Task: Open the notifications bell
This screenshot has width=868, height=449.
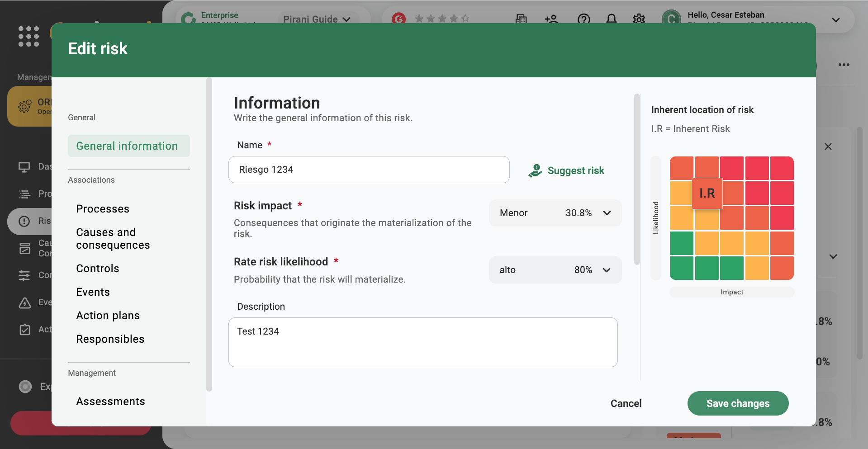Action: click(611, 19)
